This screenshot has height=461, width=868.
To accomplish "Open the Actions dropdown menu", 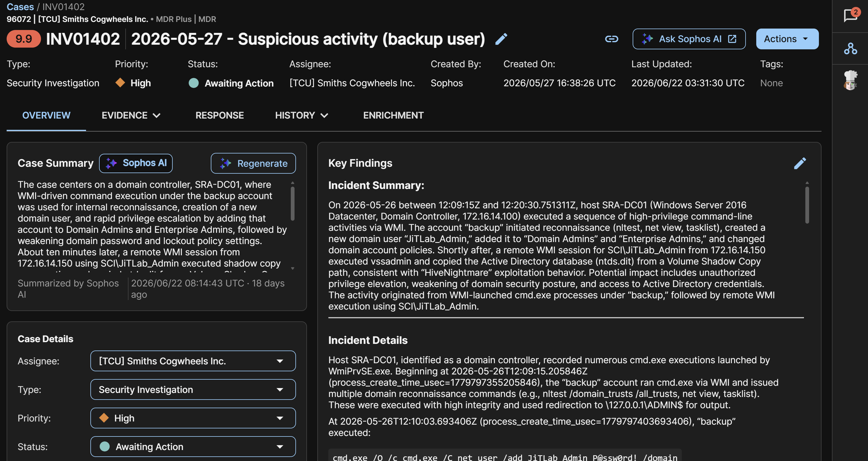I will tap(787, 39).
